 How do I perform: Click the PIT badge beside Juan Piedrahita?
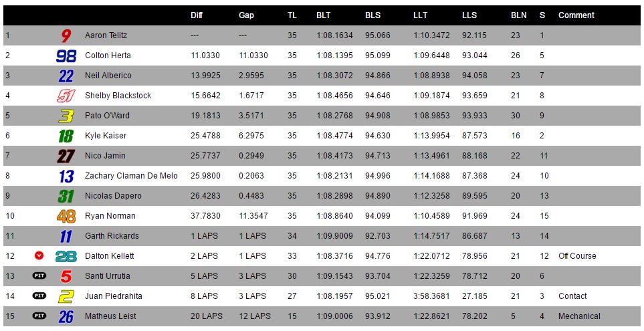(x=39, y=296)
